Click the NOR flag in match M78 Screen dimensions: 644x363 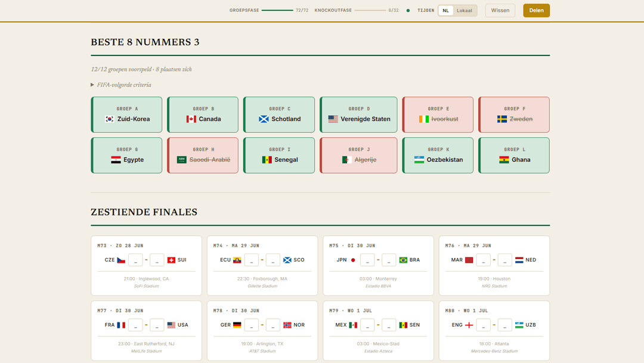[x=287, y=325]
